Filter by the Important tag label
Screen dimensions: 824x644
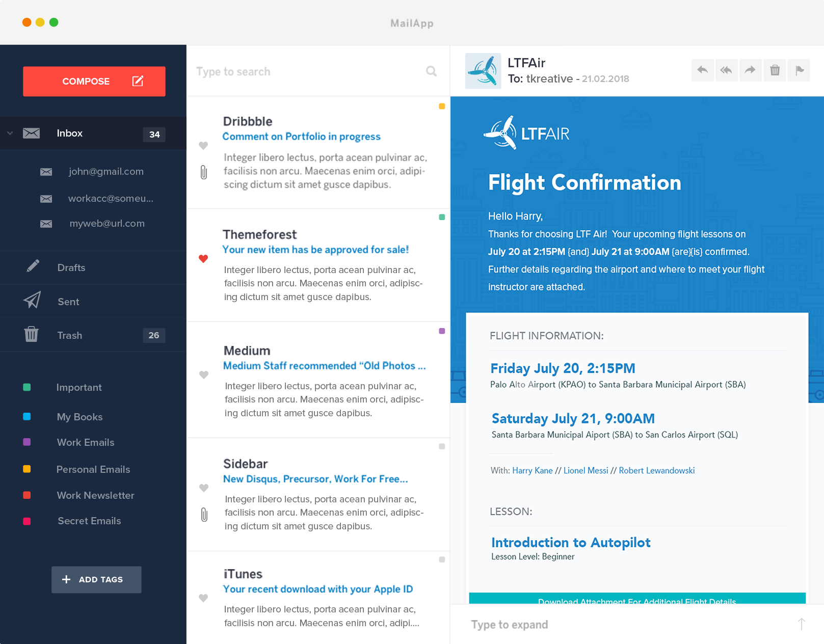pyautogui.click(x=79, y=388)
